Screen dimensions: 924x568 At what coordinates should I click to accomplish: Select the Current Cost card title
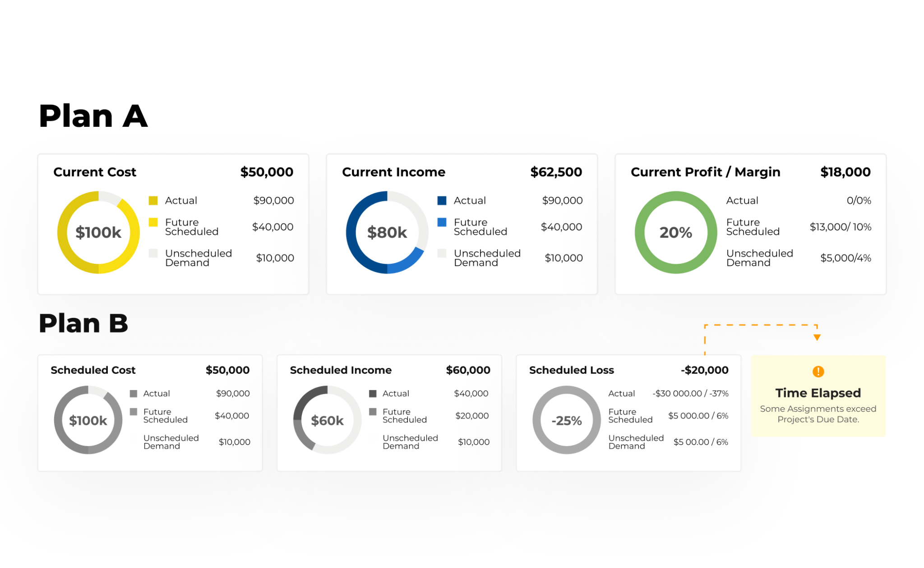[94, 172]
